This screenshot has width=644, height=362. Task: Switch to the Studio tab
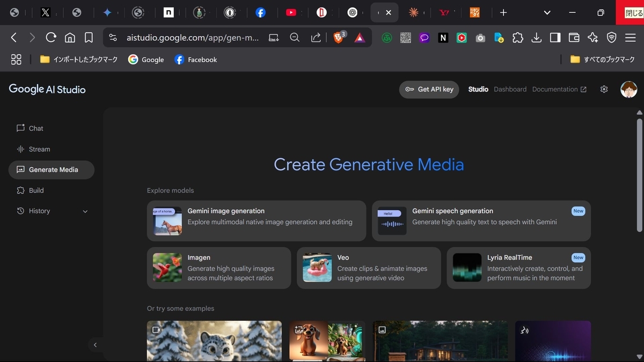(x=478, y=90)
